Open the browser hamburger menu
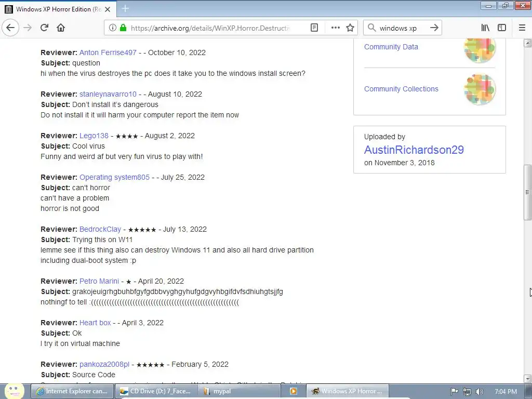 (x=522, y=28)
